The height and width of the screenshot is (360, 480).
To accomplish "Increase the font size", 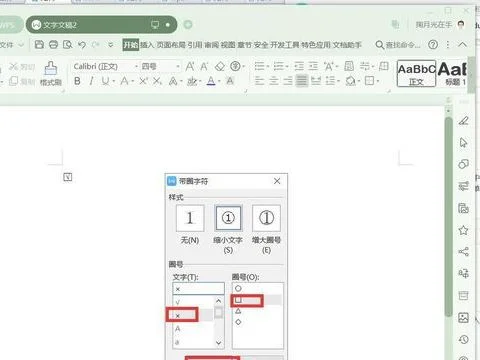I will pyautogui.click(x=190, y=66).
